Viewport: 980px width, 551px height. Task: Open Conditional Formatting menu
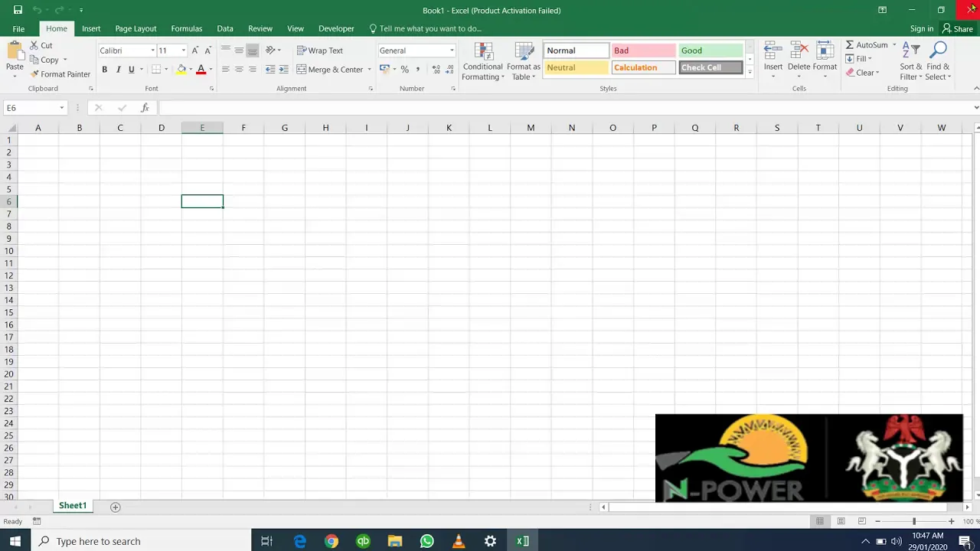point(483,61)
